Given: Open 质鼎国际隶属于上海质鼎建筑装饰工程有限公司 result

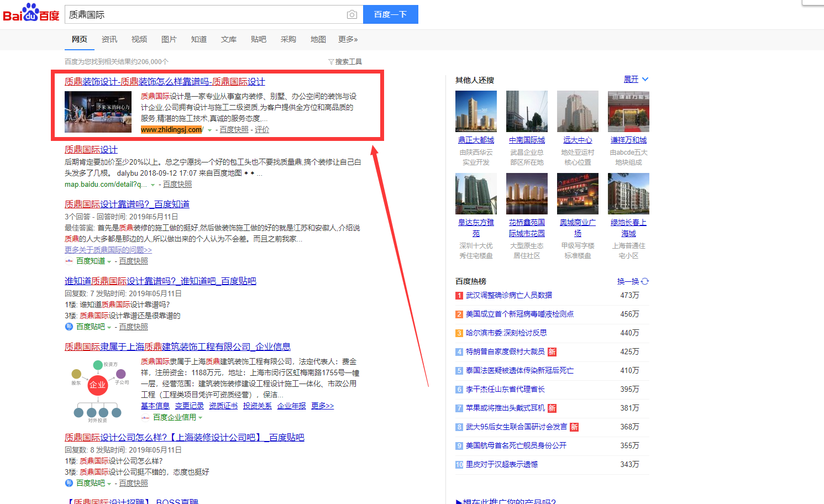Looking at the screenshot, I should pos(177,347).
